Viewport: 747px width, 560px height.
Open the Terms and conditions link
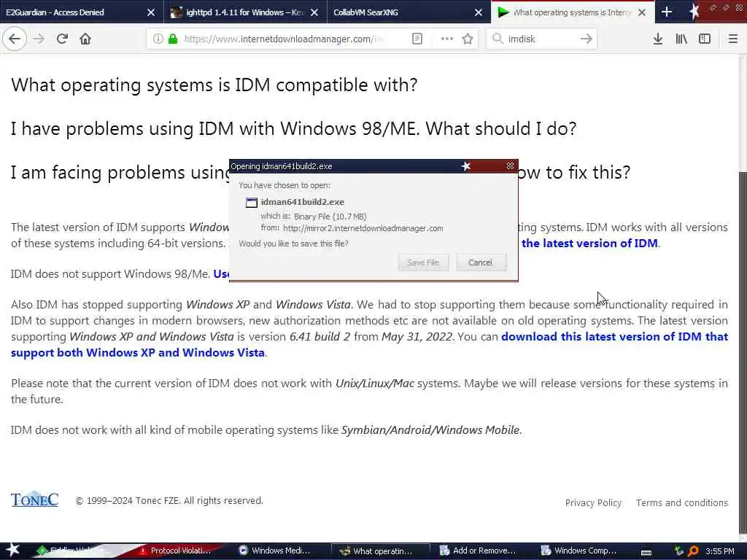click(x=682, y=503)
